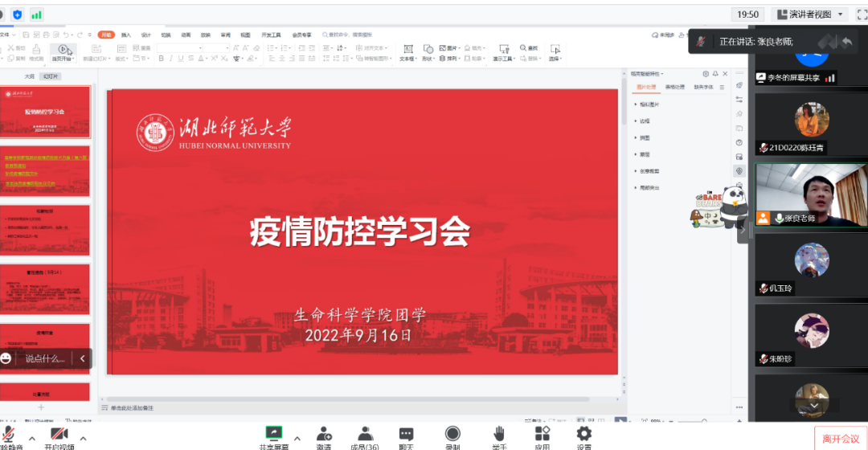Select the 表格处理 tab in side panel

click(x=674, y=87)
